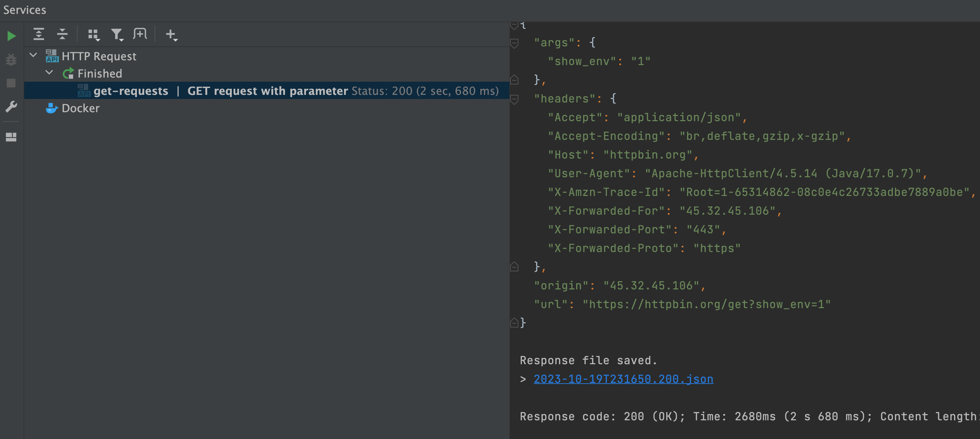Open the Add Service plus dropdown

click(x=171, y=35)
